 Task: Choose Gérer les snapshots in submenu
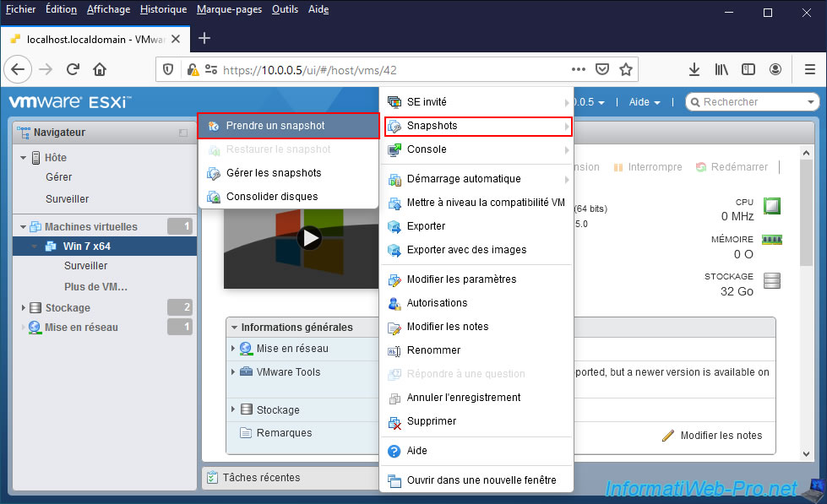[x=274, y=173]
